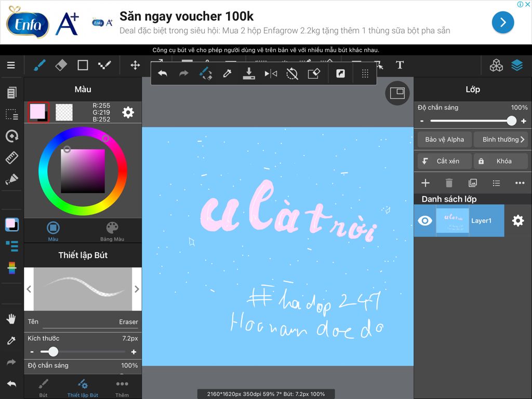Choose the dot-select pen tool

pyautogui.click(x=104, y=65)
